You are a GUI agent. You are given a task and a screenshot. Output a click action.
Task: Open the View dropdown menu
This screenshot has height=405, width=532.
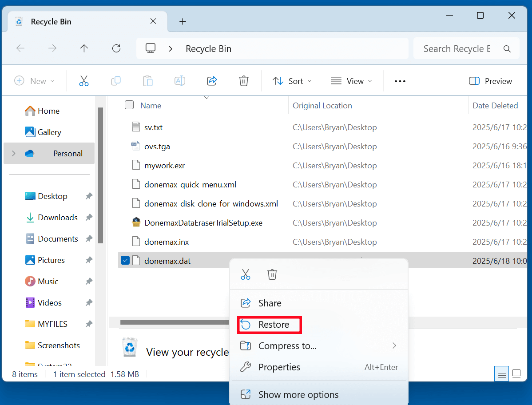(351, 81)
